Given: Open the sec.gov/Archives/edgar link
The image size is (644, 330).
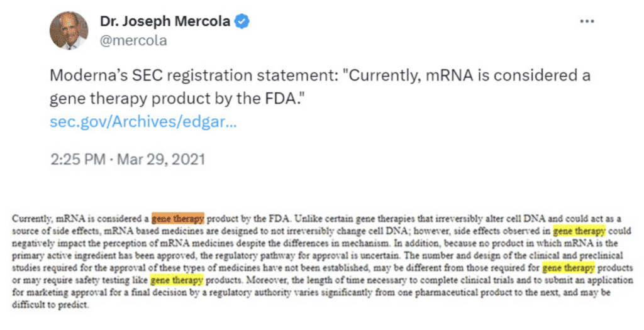Looking at the screenshot, I should [x=143, y=121].
